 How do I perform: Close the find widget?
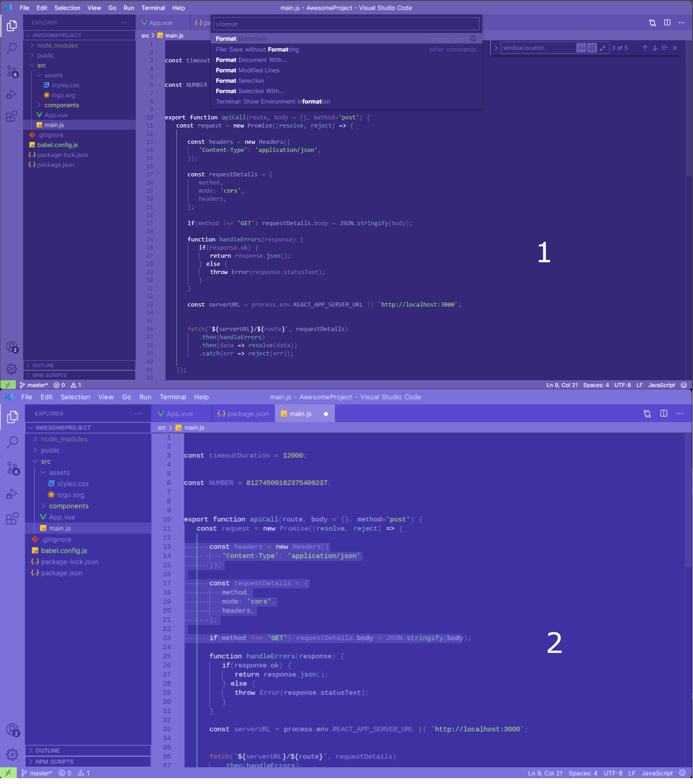point(675,48)
